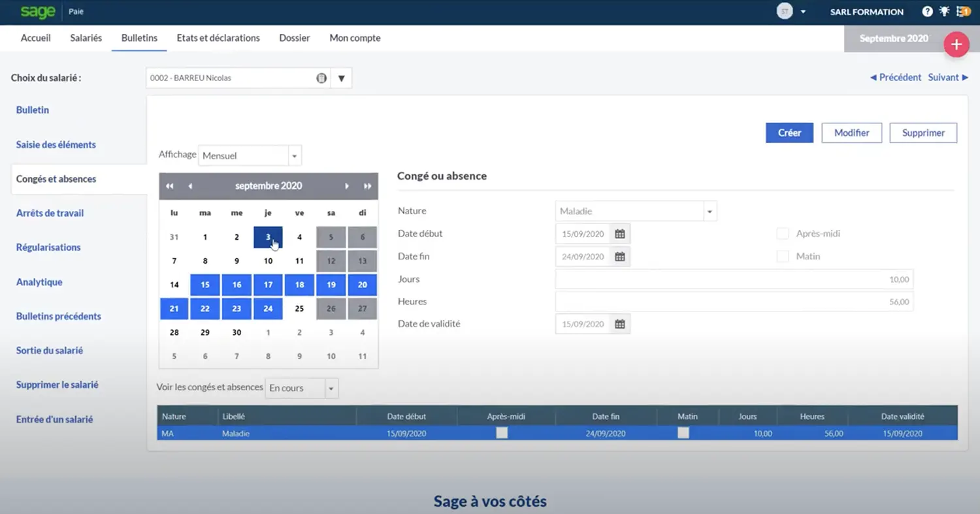Click the septembre 2020 calendar title

pyautogui.click(x=269, y=186)
